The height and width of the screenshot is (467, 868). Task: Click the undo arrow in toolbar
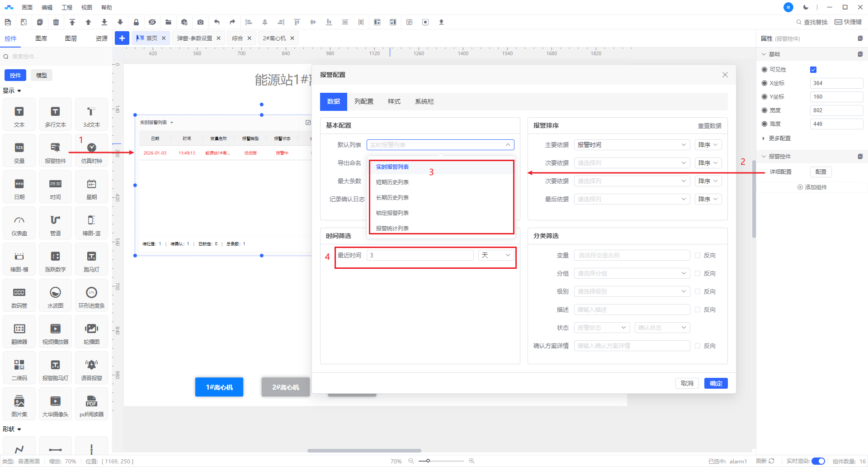pos(217,22)
